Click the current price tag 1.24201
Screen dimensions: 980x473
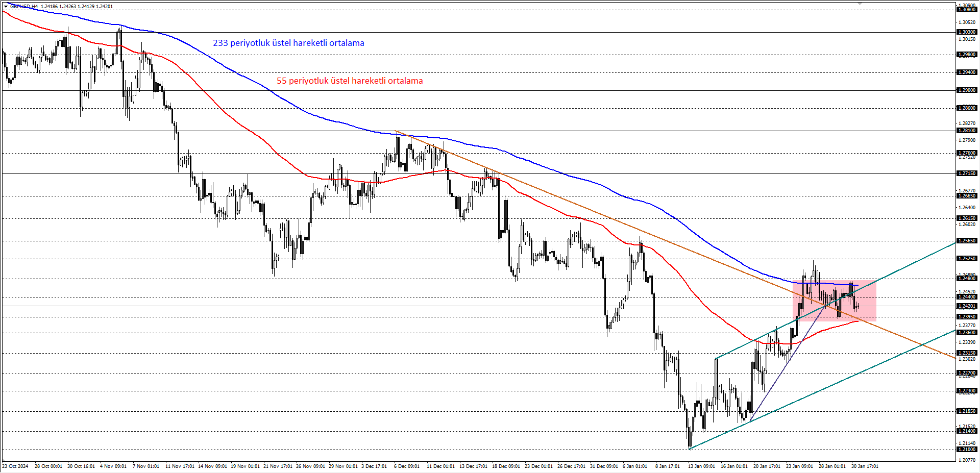pos(967,306)
